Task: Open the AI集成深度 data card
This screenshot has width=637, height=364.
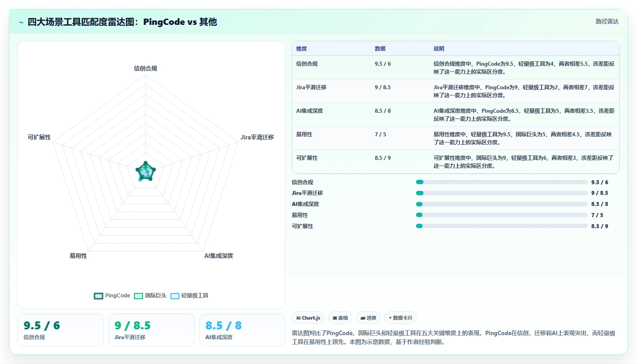Action: pos(242,330)
